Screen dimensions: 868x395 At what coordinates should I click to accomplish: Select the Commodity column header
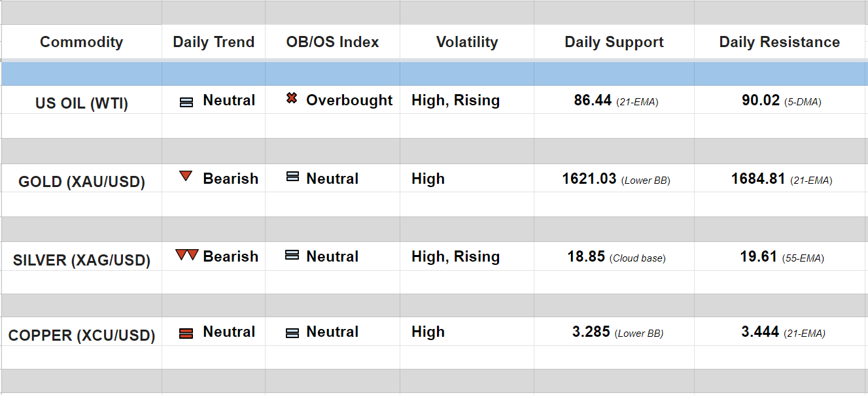tap(81, 42)
